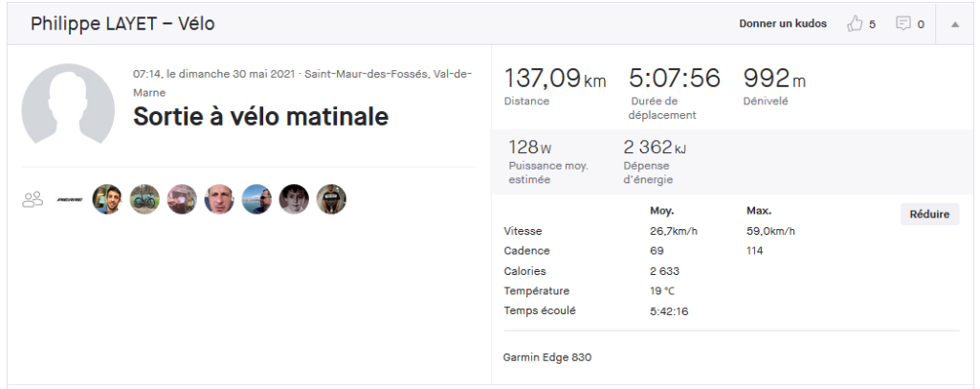
Task: Click Donner un kudos
Action: pos(783,24)
